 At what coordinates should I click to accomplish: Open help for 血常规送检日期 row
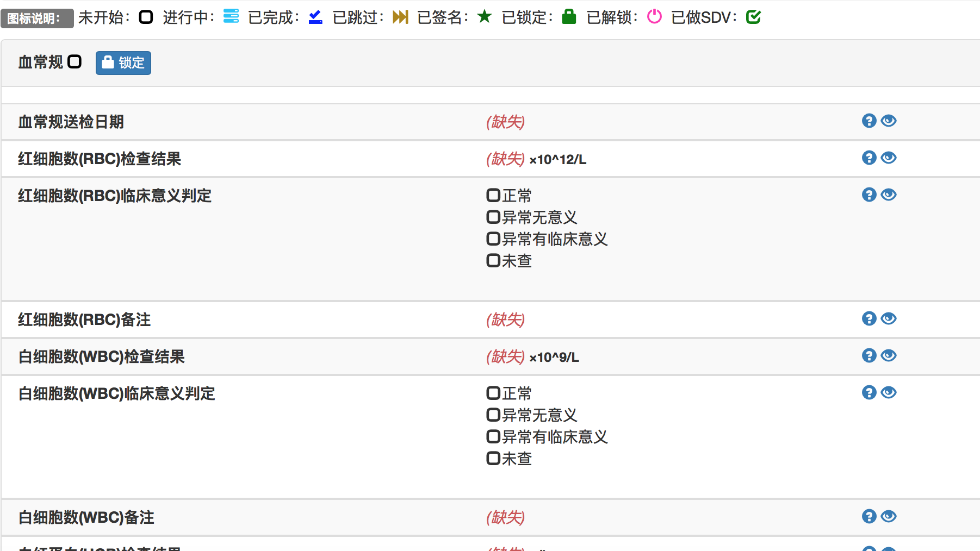[x=869, y=121]
